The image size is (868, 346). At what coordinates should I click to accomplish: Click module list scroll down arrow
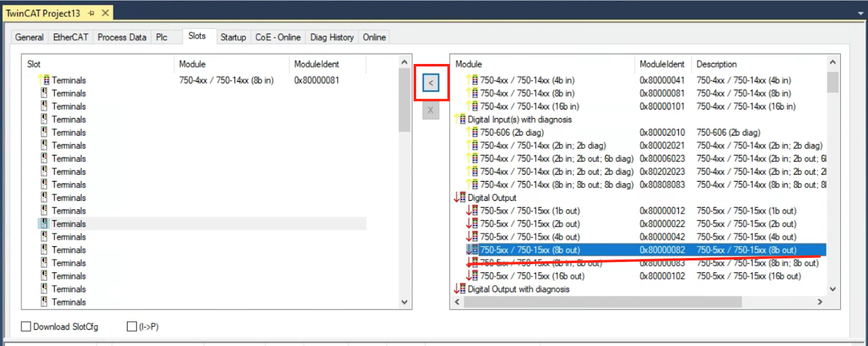coord(833,290)
